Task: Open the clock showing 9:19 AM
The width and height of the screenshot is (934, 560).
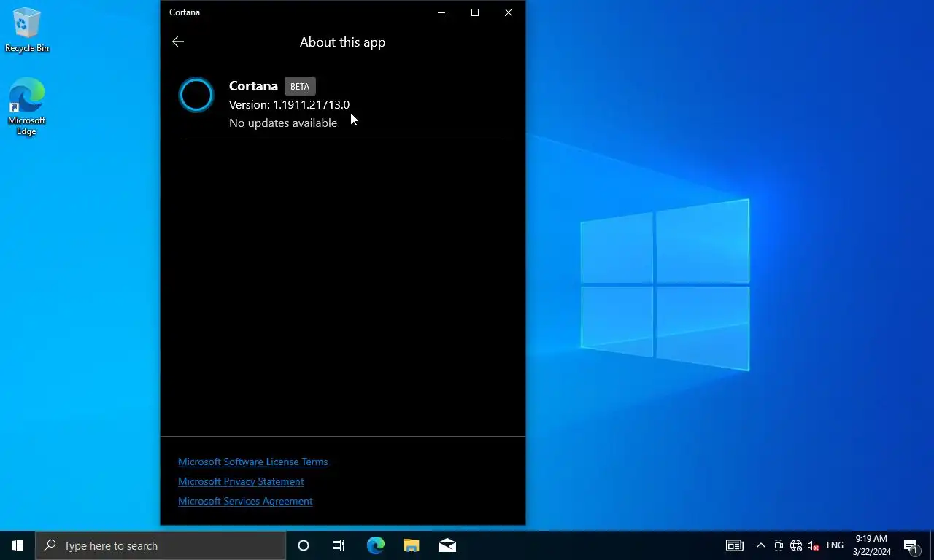Action: (871, 545)
